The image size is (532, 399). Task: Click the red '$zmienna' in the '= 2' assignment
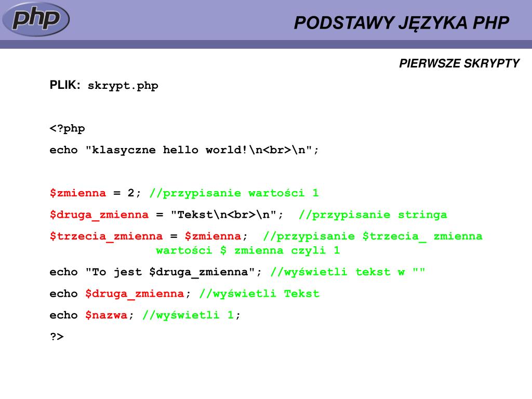coord(78,193)
